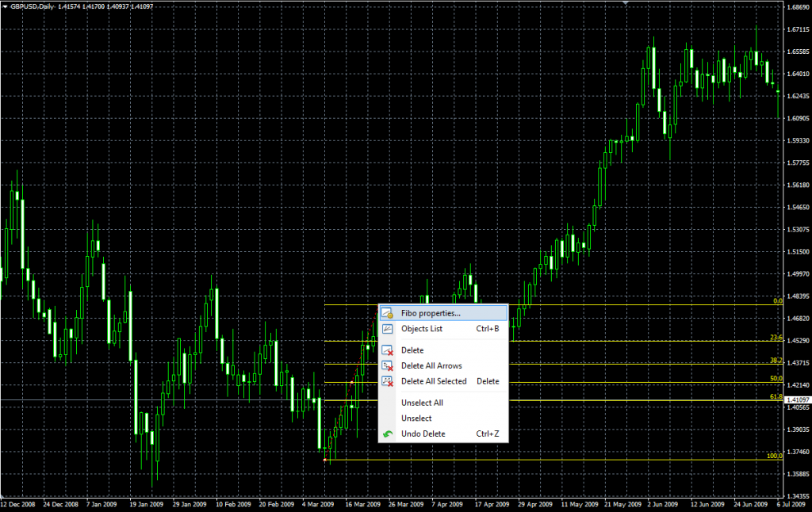Select Undo Delete option
Viewport: 812px width, 512px height.
click(x=443, y=434)
